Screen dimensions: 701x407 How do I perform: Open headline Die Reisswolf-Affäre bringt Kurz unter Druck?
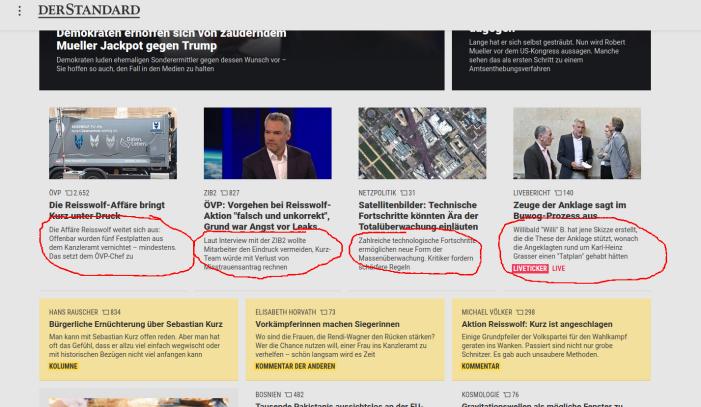pos(107,210)
